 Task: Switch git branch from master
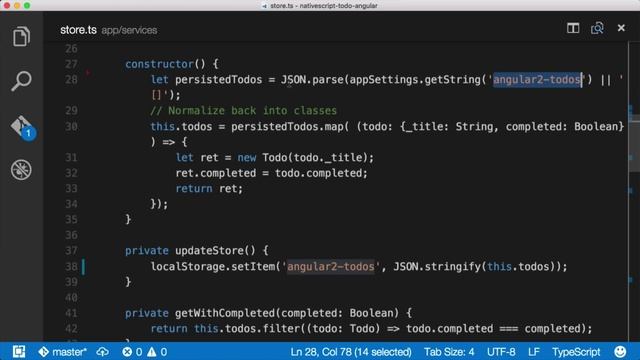point(62,351)
